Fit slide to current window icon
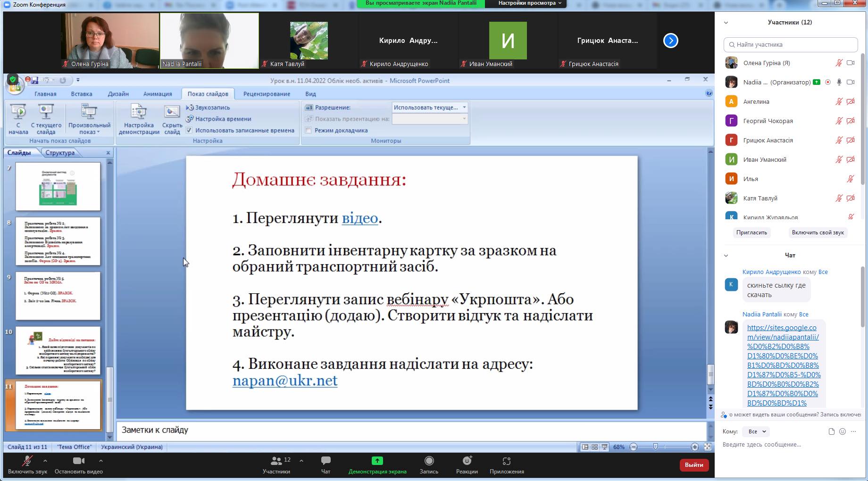 (708, 447)
